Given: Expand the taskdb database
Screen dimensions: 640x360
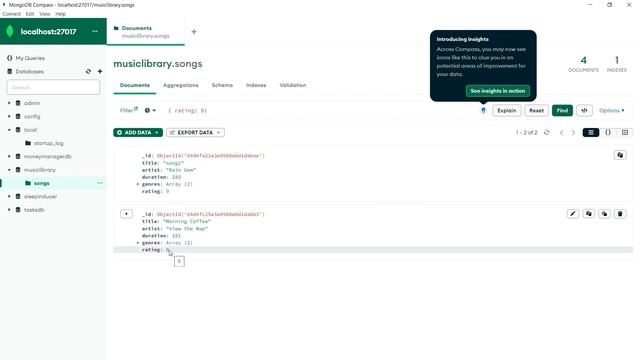Looking at the screenshot, I should (x=9, y=210).
